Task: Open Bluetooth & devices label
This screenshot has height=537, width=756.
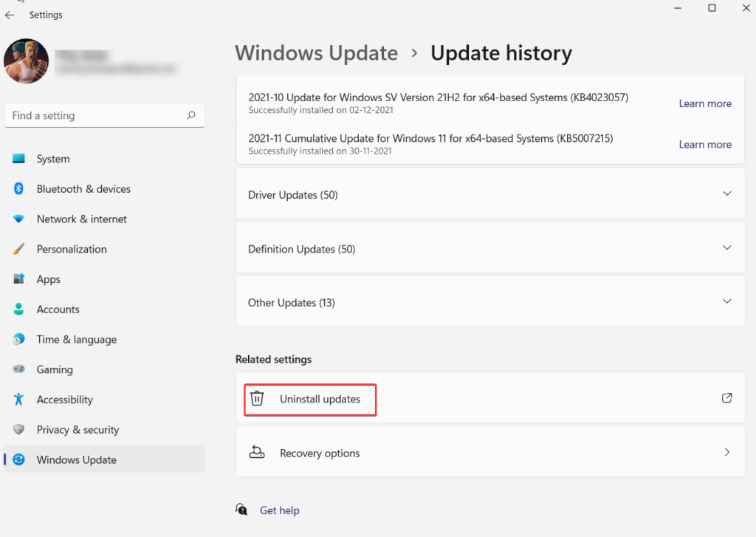Action: pos(83,188)
